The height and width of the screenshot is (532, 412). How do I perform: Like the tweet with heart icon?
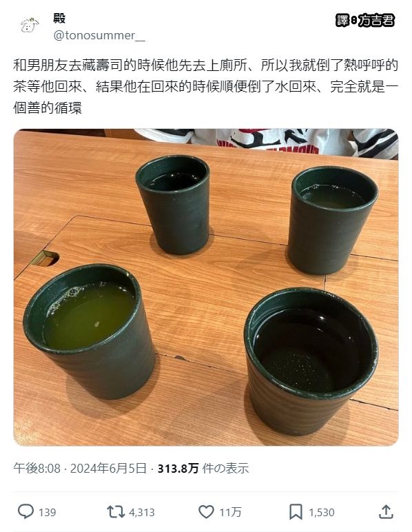[x=206, y=511]
